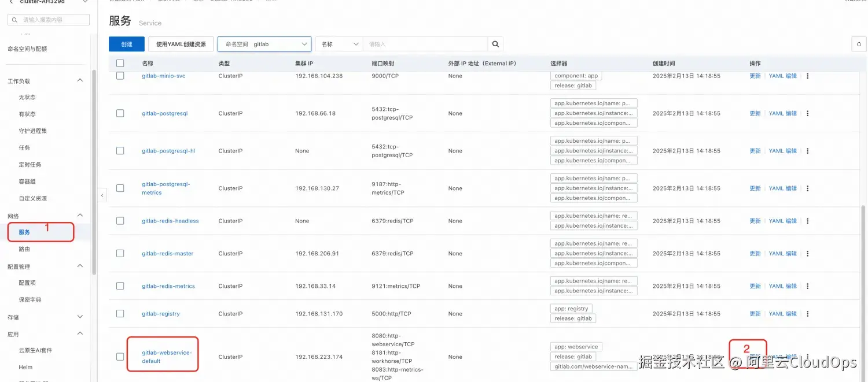The width and height of the screenshot is (868, 382).
Task: Open 命名空间与配额 in the sidebar
Action: tap(27, 49)
